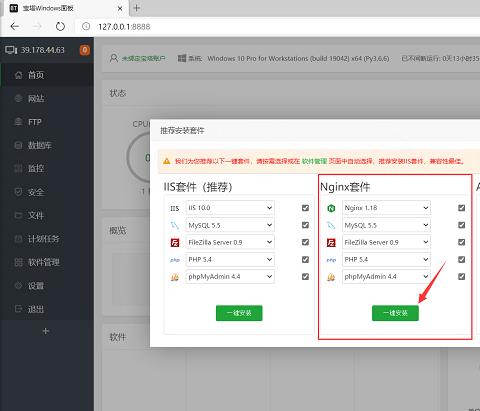Screen dimensions: 480x411
Task: Click the MySQL dolphin icon in Nginx suite
Action: pos(331,225)
